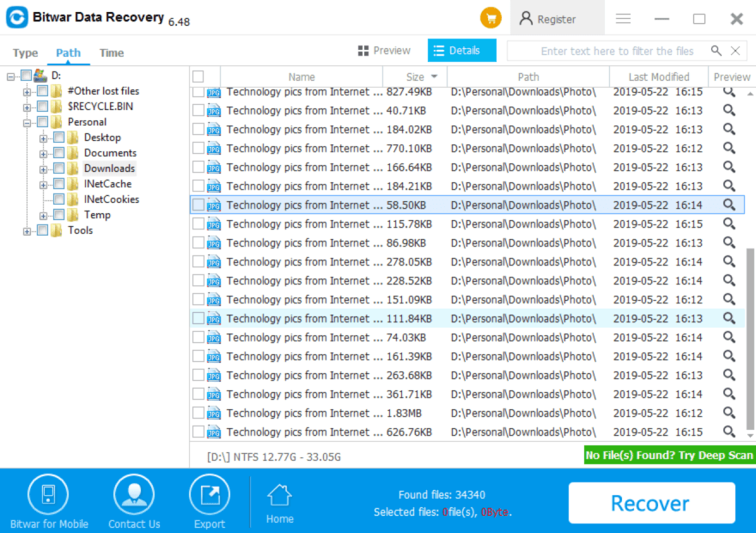Preview the 115.78KB file with magnifier

point(729,224)
